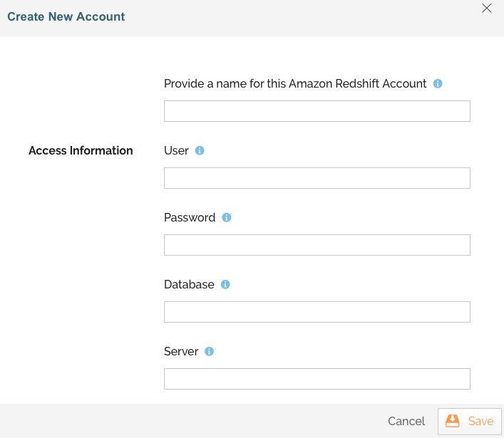Click the Server field label
The width and height of the screenshot is (504, 438).
[x=181, y=351]
